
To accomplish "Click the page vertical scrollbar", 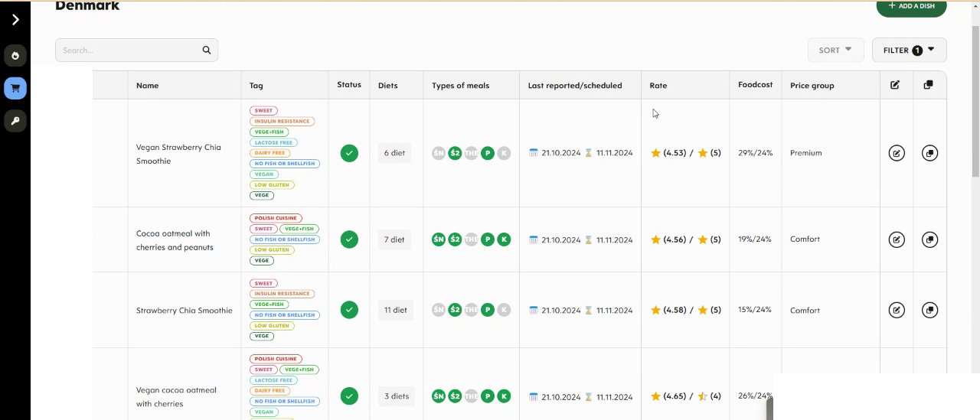I will (975, 99).
